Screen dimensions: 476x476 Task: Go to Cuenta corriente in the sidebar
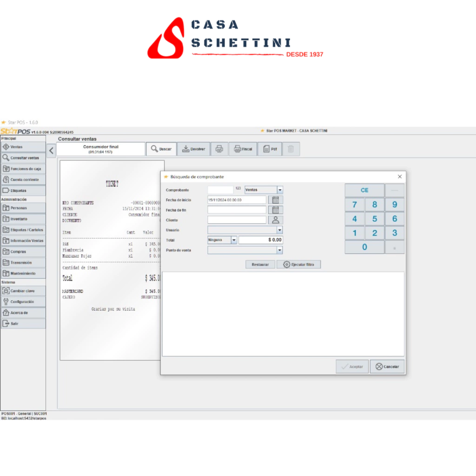23,179
